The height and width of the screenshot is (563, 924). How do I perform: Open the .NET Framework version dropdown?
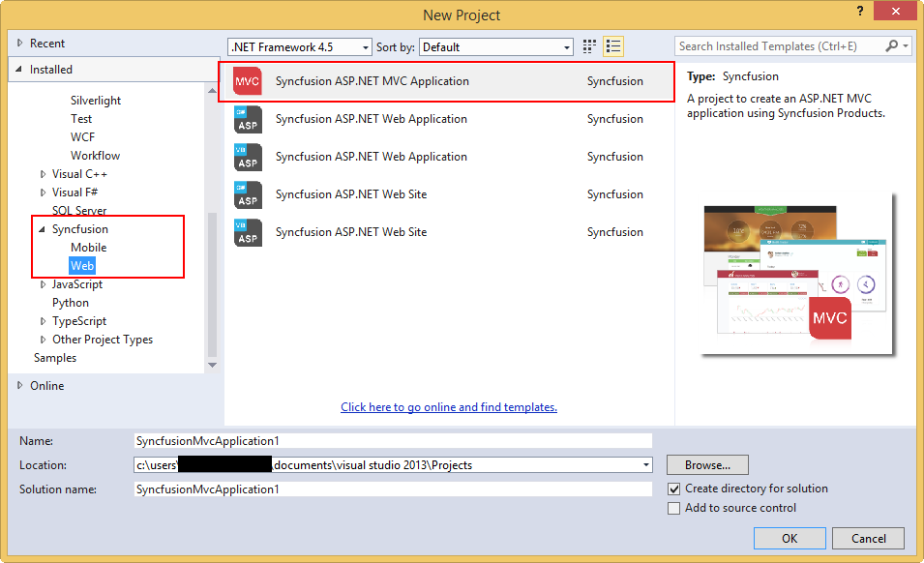299,47
